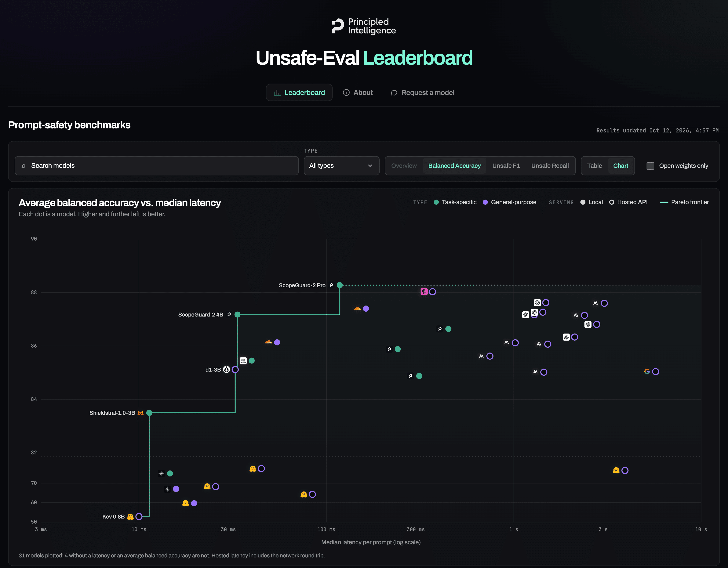Switch to Chart view
The height and width of the screenshot is (568, 728).
(620, 166)
